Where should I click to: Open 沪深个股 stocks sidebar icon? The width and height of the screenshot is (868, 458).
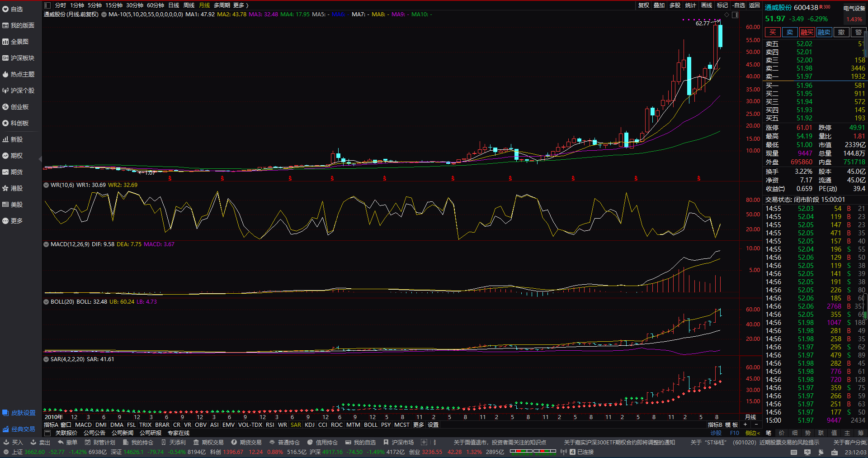5,91
